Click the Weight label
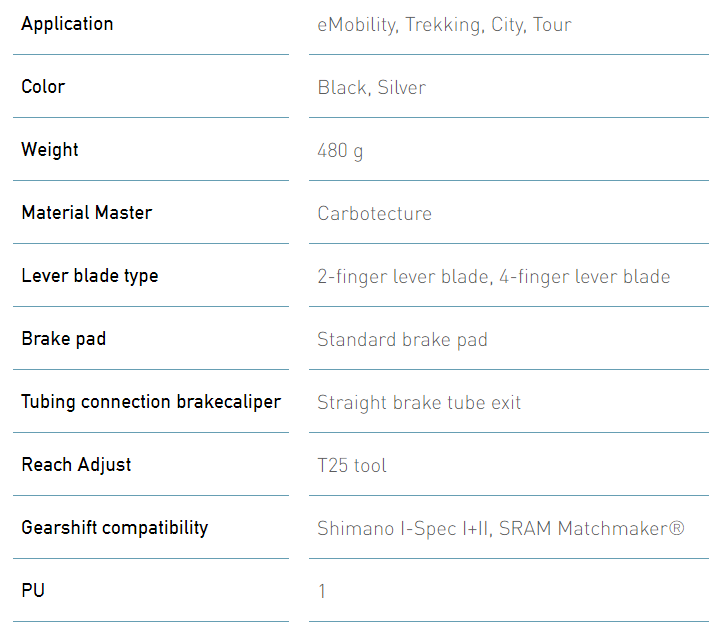The width and height of the screenshot is (720, 627). (x=50, y=150)
